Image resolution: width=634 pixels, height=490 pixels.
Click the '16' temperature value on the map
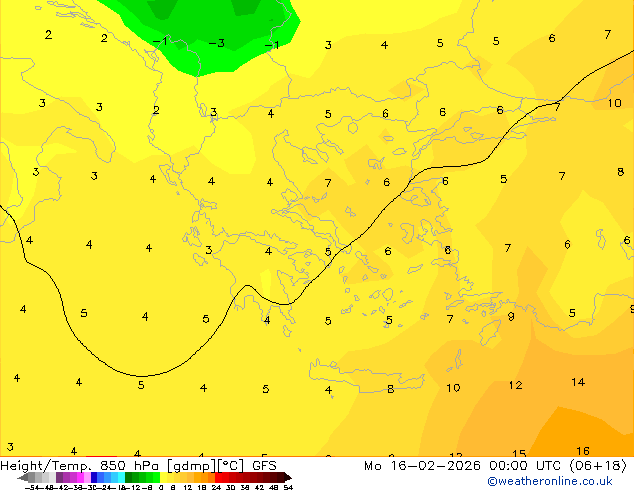click(x=583, y=451)
